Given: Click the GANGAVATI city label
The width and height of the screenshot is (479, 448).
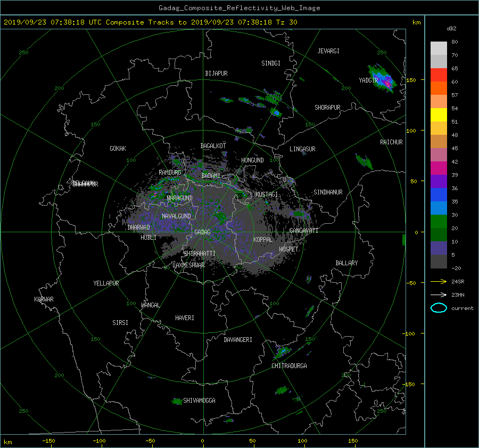Looking at the screenshot, I should click(x=304, y=231).
